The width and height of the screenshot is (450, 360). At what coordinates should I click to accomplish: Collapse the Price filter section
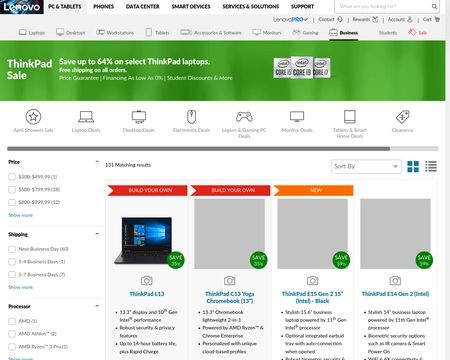tap(97, 162)
